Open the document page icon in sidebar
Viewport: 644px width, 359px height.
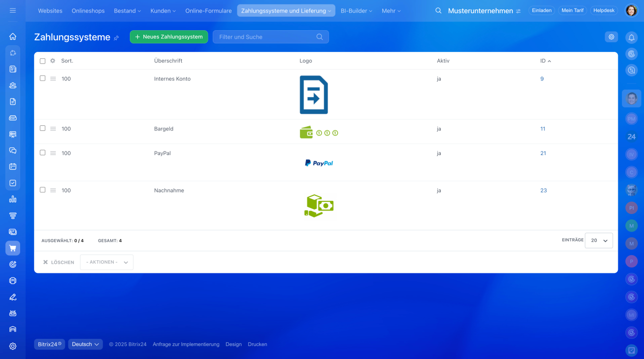tap(13, 101)
